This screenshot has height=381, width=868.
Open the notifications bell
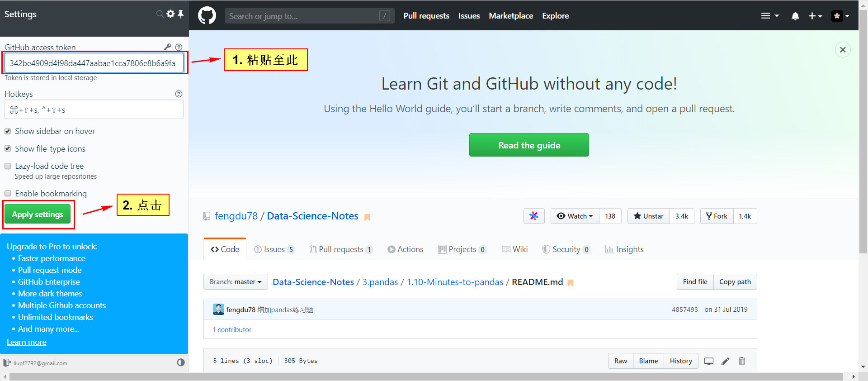click(x=795, y=16)
